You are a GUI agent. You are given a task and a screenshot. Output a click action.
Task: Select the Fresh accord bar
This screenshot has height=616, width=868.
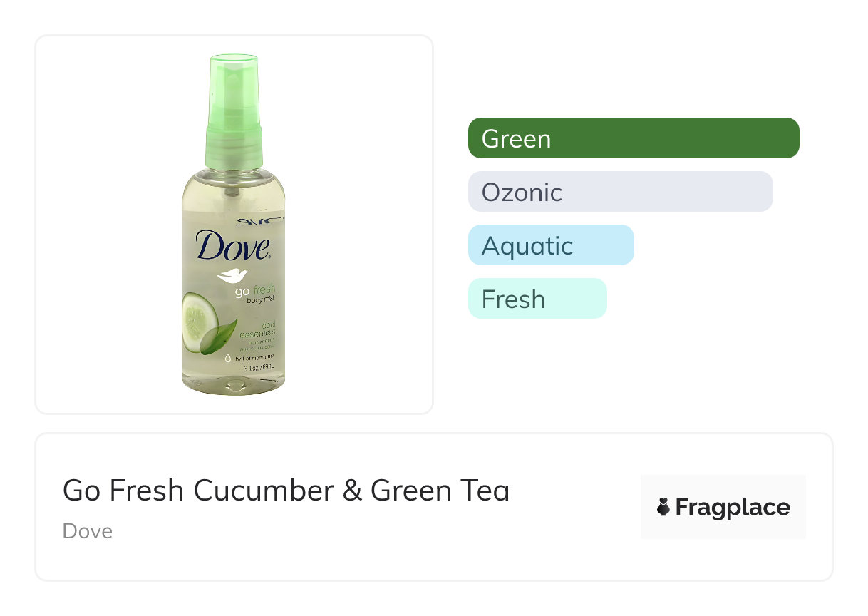pos(537,299)
